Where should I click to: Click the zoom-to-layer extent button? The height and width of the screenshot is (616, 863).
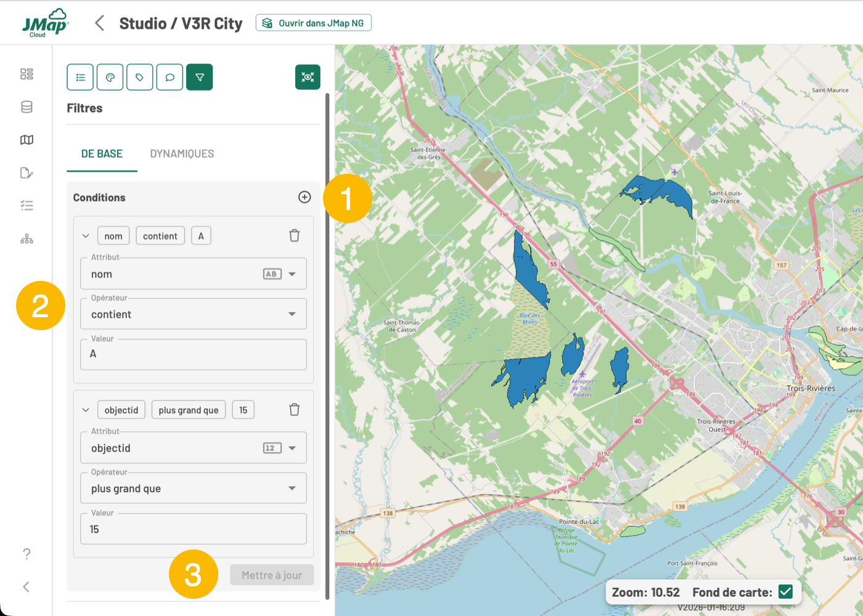click(308, 77)
